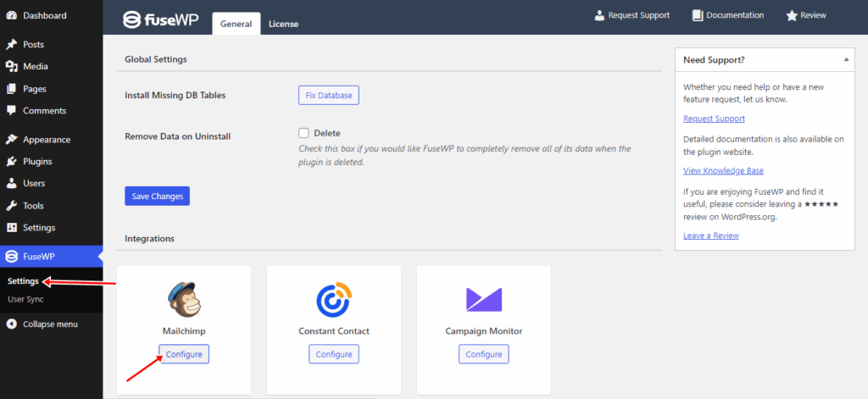Click the Campaign Monitor card title

click(x=484, y=331)
